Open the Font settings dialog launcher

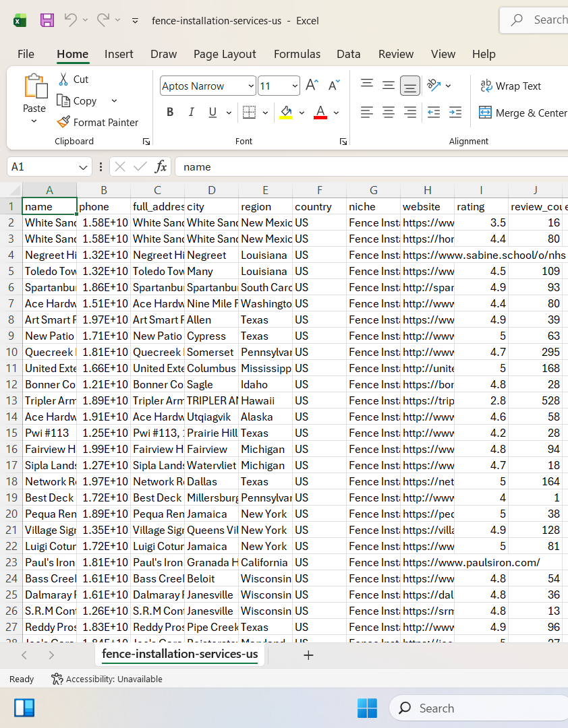pyautogui.click(x=343, y=142)
